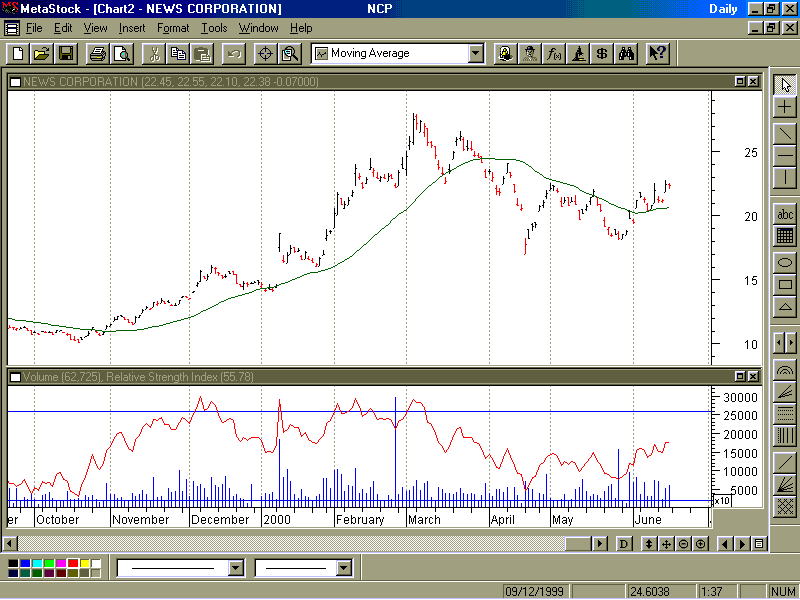This screenshot has width=800, height=600.
Task: Open the Help menu
Action: [x=301, y=28]
